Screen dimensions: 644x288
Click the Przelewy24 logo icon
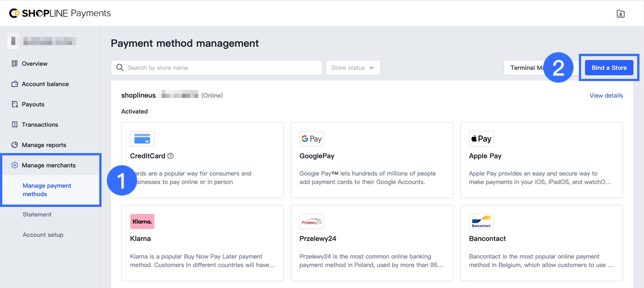point(311,222)
